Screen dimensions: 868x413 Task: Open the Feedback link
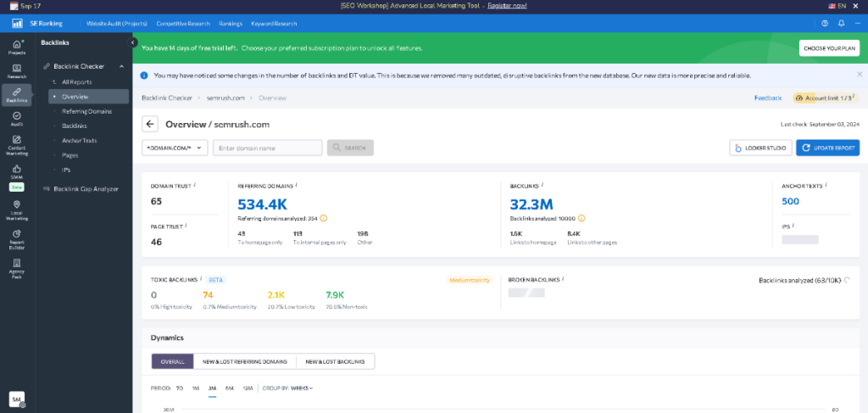[768, 98]
